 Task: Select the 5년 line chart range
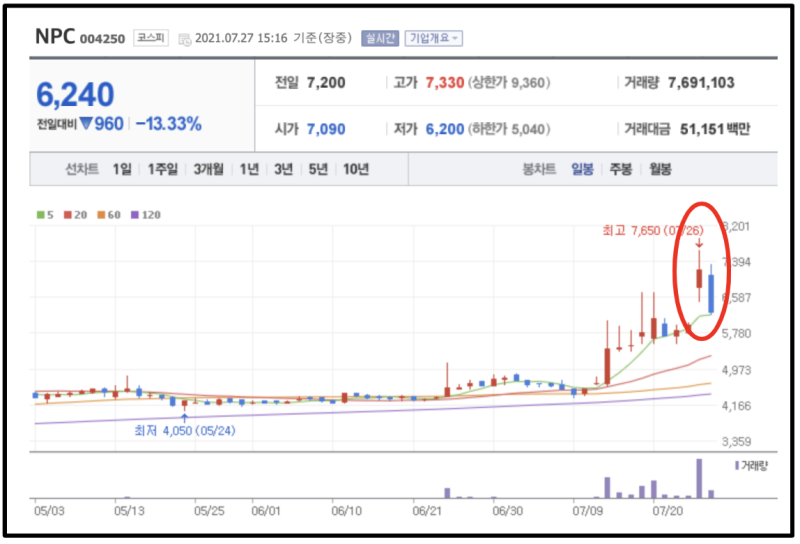tap(318, 169)
